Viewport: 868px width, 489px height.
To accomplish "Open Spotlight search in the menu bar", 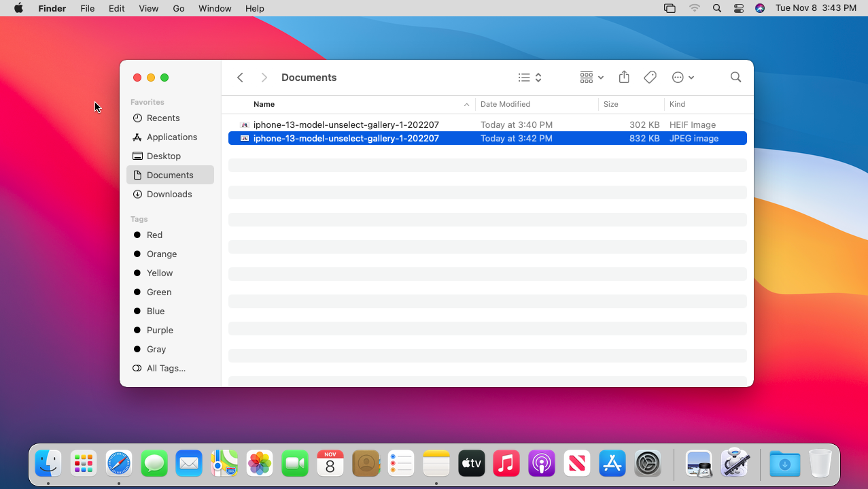I will 717,8.
